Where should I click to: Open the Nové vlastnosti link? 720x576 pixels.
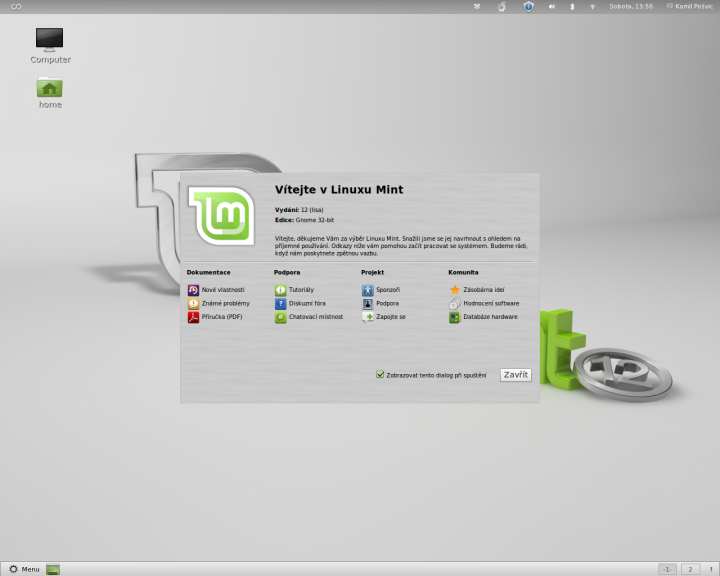(223, 290)
